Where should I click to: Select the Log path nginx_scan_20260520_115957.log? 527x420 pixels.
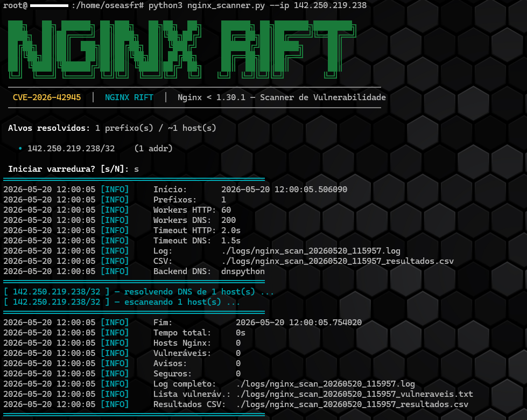tap(311, 251)
